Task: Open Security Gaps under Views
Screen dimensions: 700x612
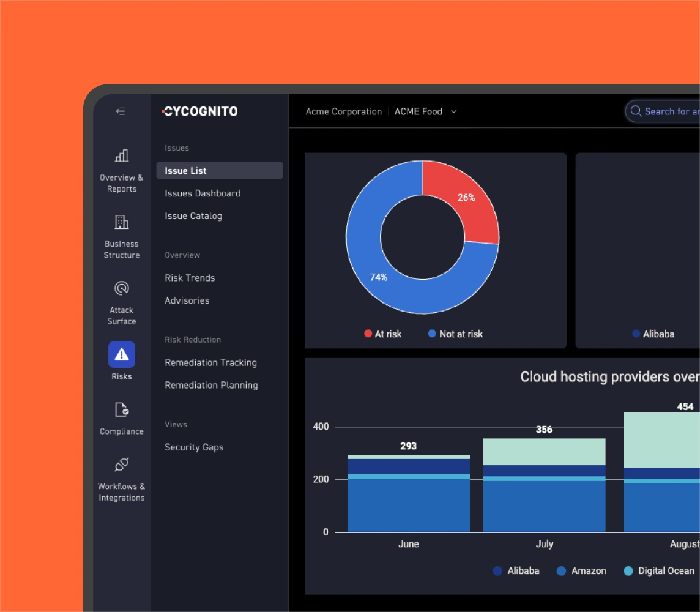Action: (194, 447)
